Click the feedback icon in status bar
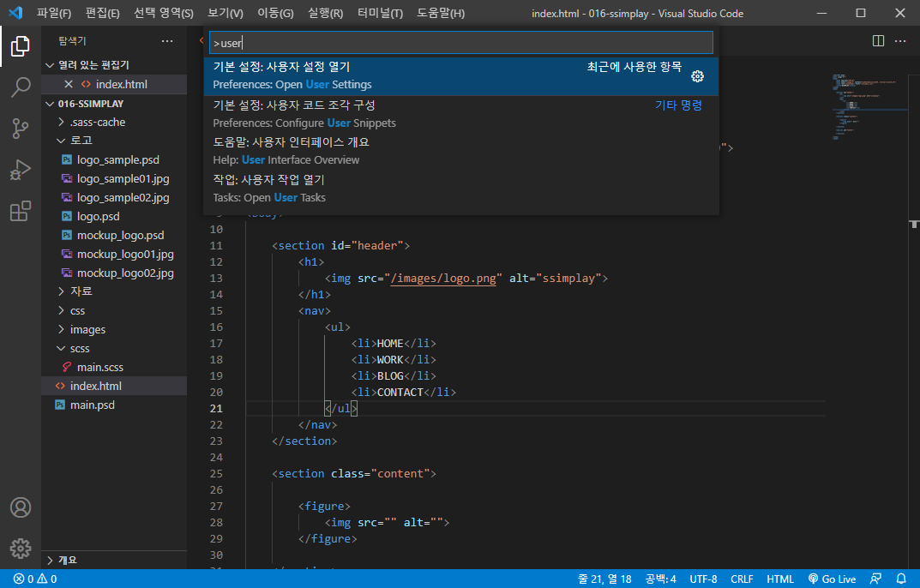The width and height of the screenshot is (920, 588). pos(875,579)
